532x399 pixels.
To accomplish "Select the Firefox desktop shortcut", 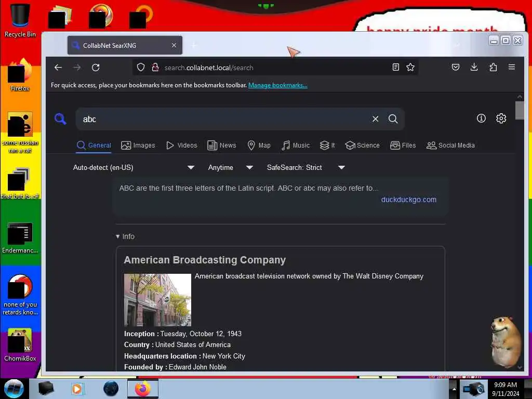I will [x=20, y=75].
